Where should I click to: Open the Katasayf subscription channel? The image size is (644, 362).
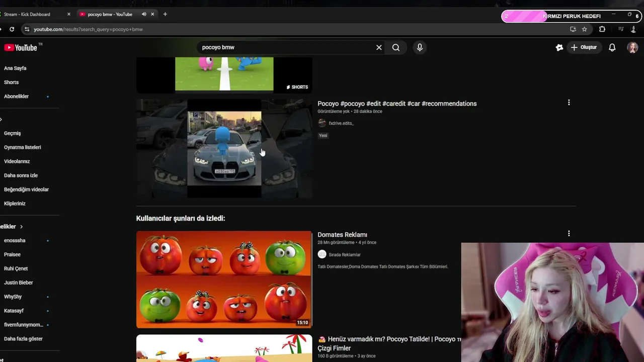[14, 311]
